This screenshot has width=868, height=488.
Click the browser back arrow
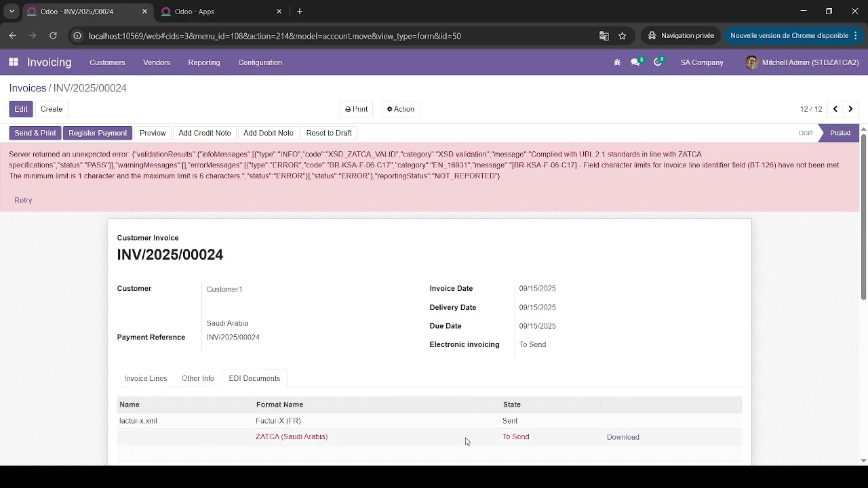point(13,36)
